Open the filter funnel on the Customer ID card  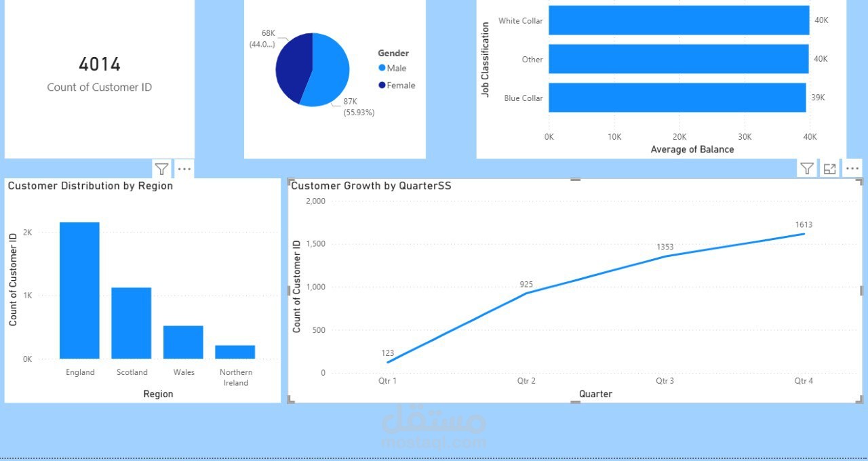click(161, 169)
